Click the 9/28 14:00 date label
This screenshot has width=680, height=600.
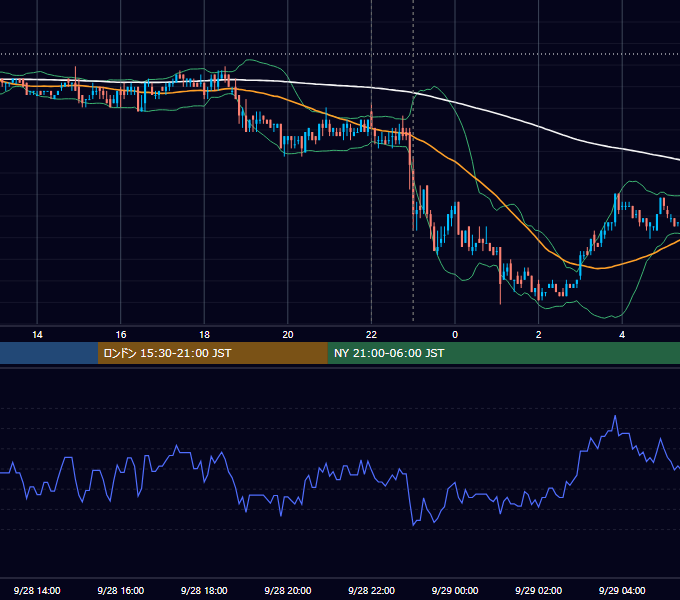click(37, 590)
